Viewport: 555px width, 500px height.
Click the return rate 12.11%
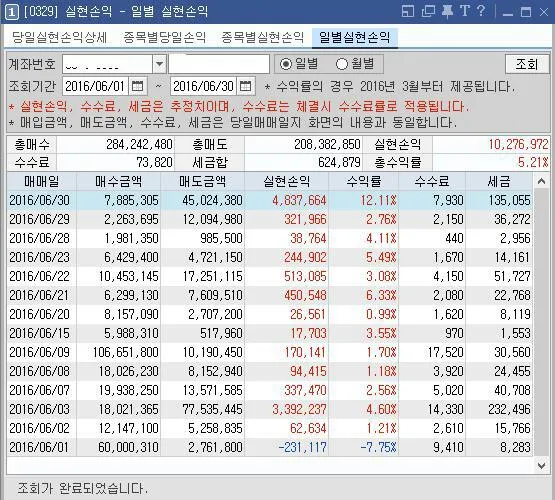pyautogui.click(x=378, y=200)
